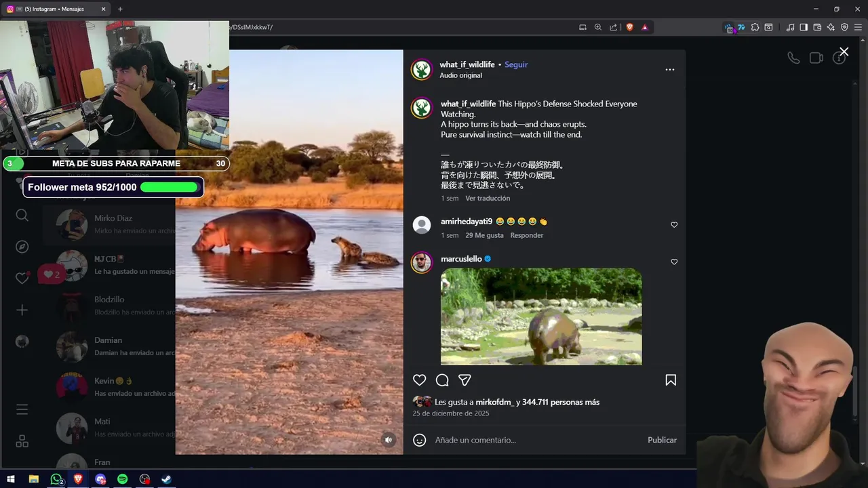Like marcuslello's comment with small heart

674,262
